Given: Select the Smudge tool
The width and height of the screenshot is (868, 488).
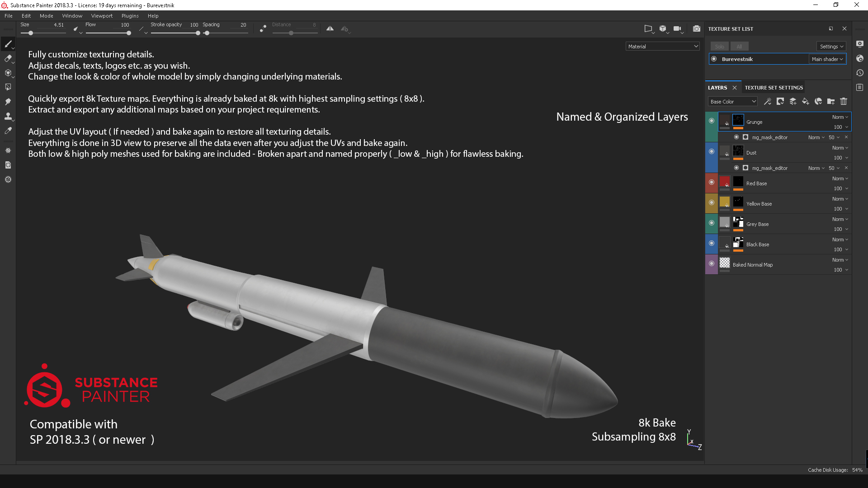Looking at the screenshot, I should 8,102.
